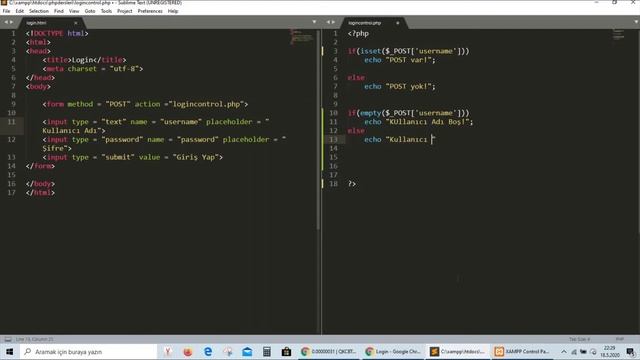Click the if(isset($_POST['username'])) line

pos(409,51)
